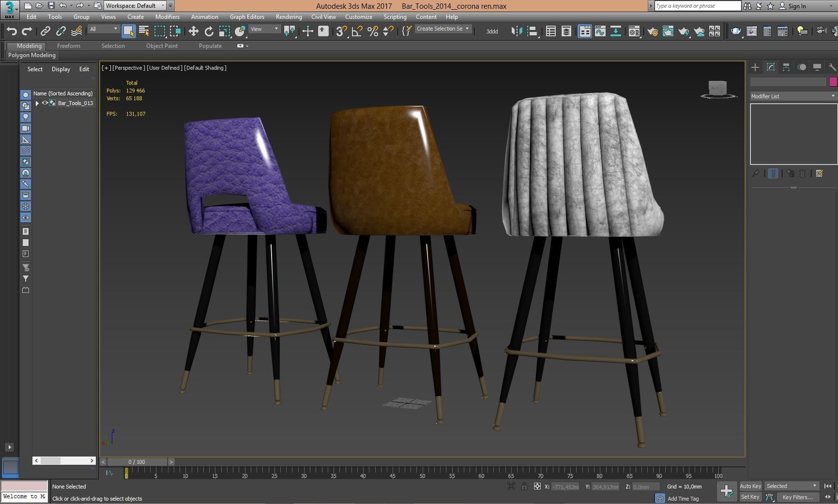
Task: Click the Mirror tool icon
Action: point(517,31)
